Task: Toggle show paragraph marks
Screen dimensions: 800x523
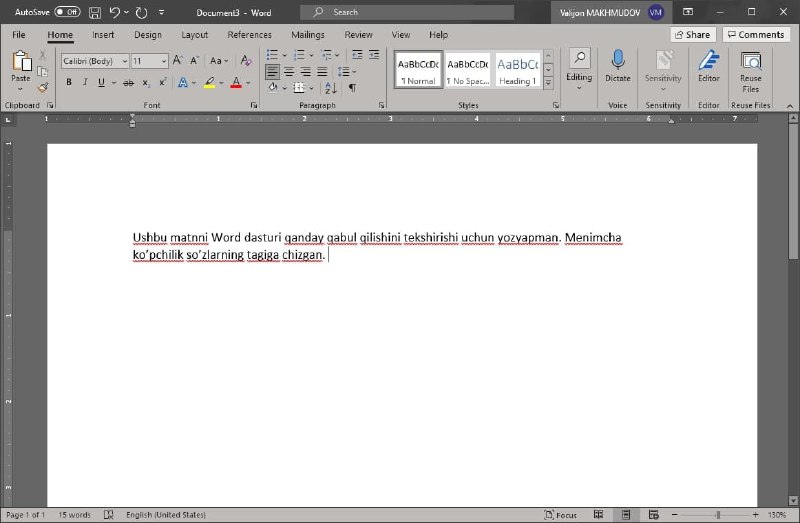Action: coord(353,88)
